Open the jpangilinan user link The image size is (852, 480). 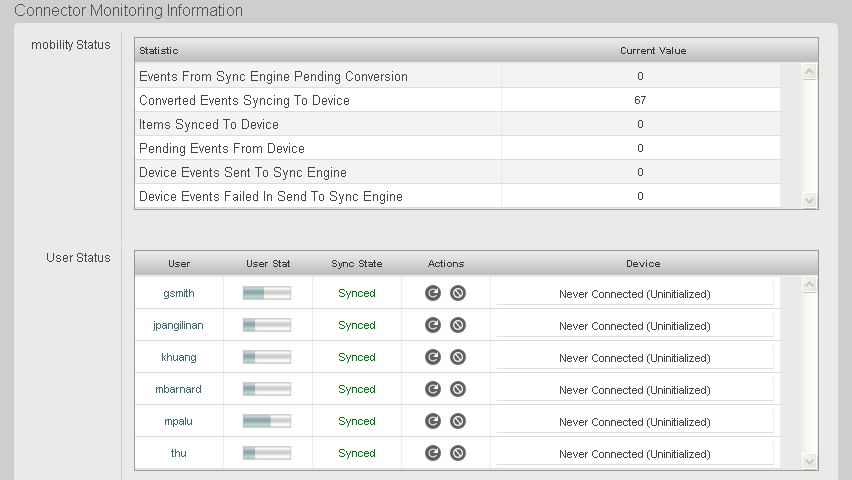[179, 325]
